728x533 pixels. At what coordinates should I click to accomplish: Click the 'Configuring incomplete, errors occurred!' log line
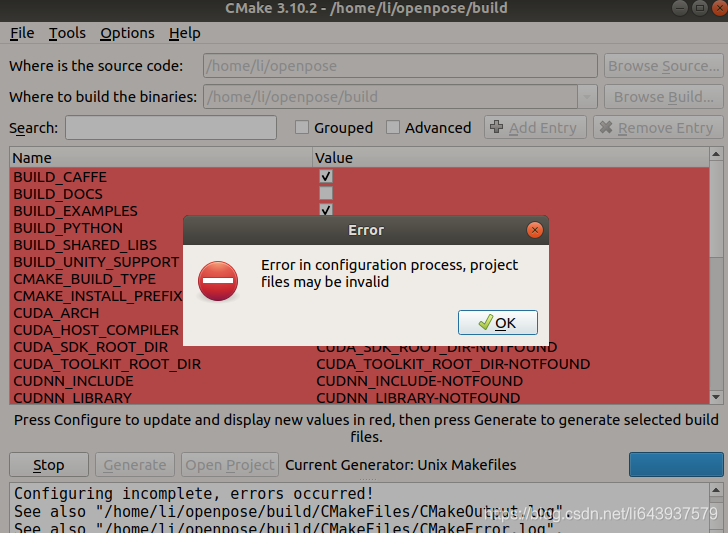(x=194, y=494)
